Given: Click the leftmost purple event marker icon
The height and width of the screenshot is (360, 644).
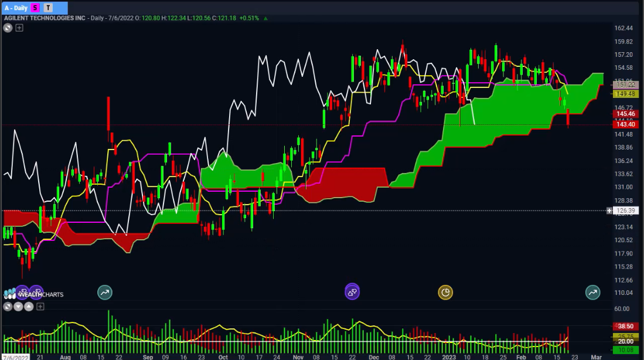Looking at the screenshot, I should [23, 292].
